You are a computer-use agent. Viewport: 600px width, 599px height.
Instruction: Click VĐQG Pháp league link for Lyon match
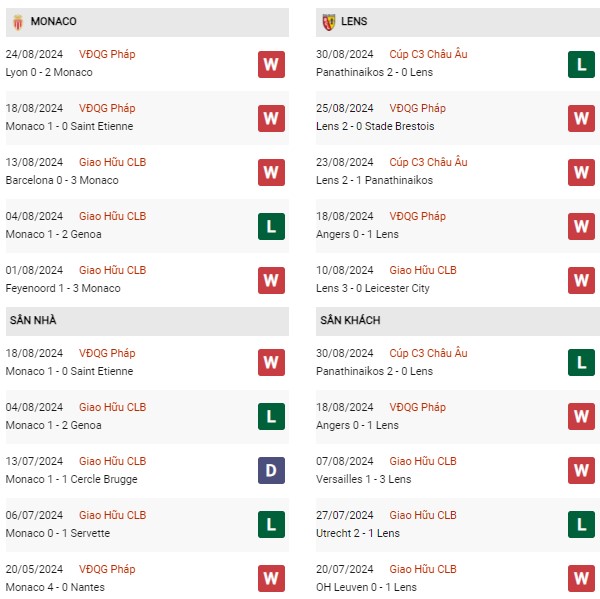coord(107,54)
